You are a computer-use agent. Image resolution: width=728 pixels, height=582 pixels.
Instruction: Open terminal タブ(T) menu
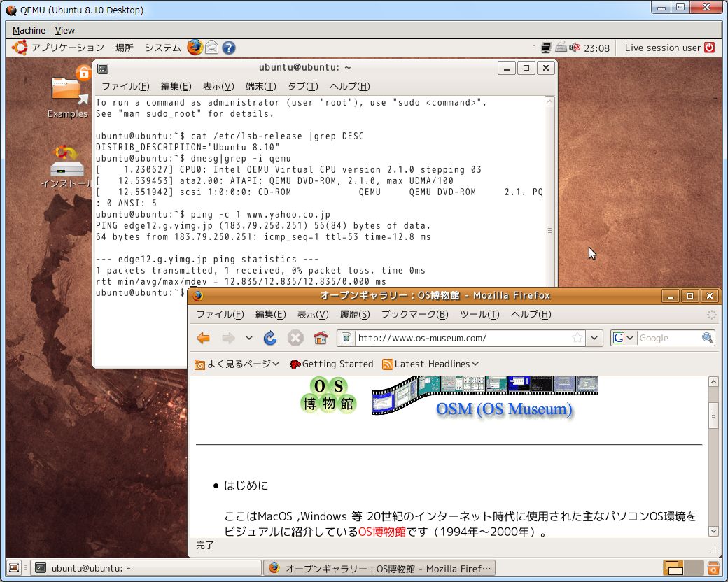click(x=303, y=86)
